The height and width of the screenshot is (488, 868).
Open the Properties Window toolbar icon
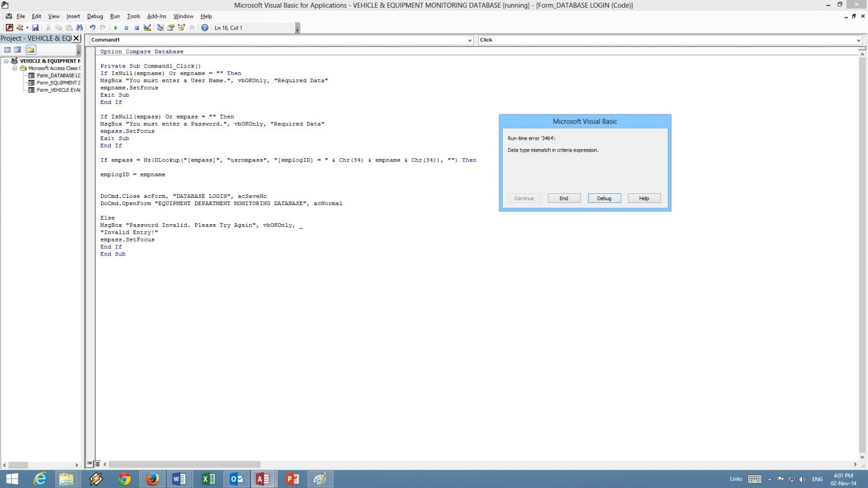[x=171, y=27]
